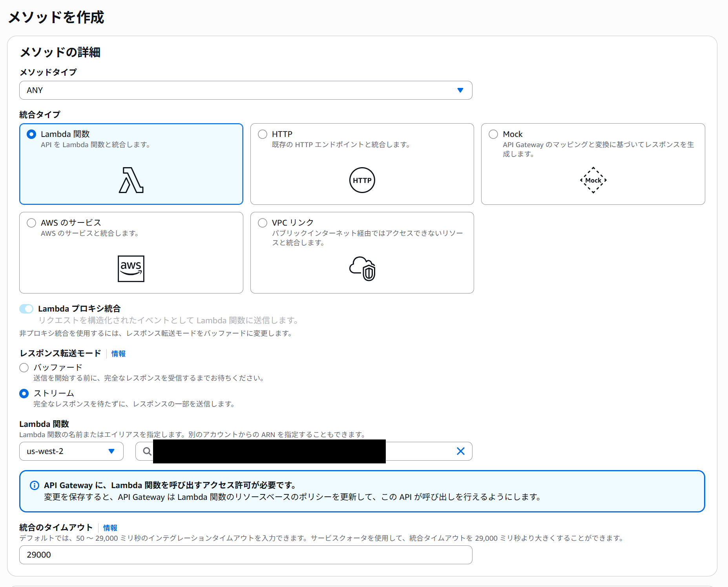The image size is (728, 587).
Task: Toggle the Lambda プロキシ統合 switch
Action: pyautogui.click(x=26, y=309)
